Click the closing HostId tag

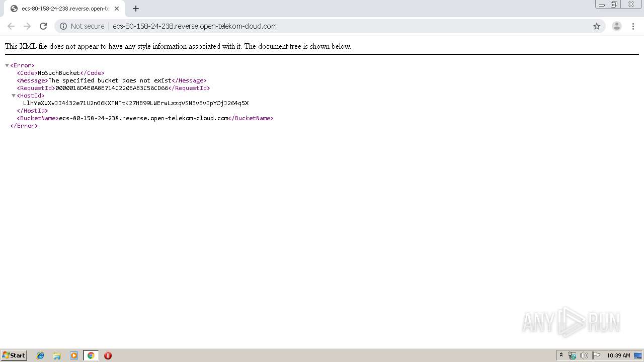[x=32, y=111]
